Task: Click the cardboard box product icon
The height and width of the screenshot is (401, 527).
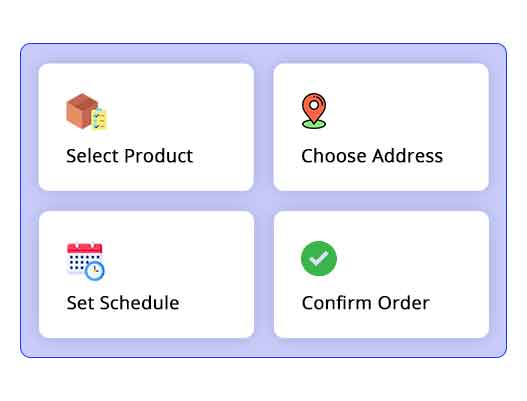Action: tap(86, 112)
